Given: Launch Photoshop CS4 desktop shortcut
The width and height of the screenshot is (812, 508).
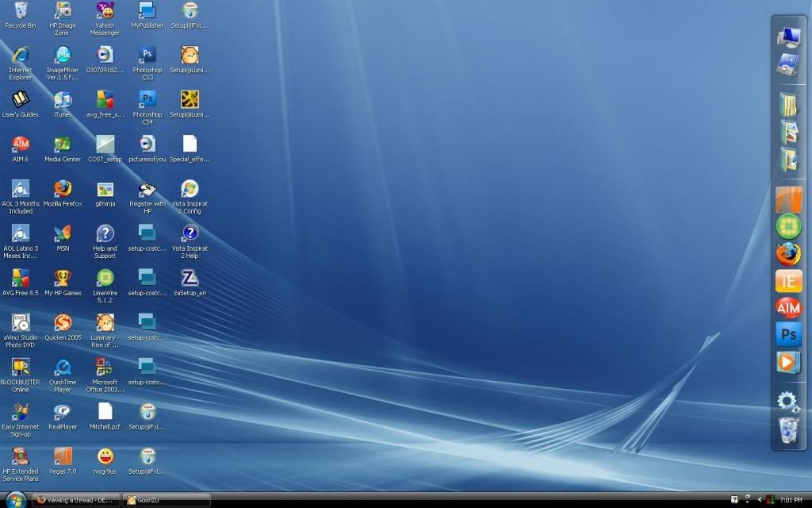Looking at the screenshot, I should coord(147,107).
